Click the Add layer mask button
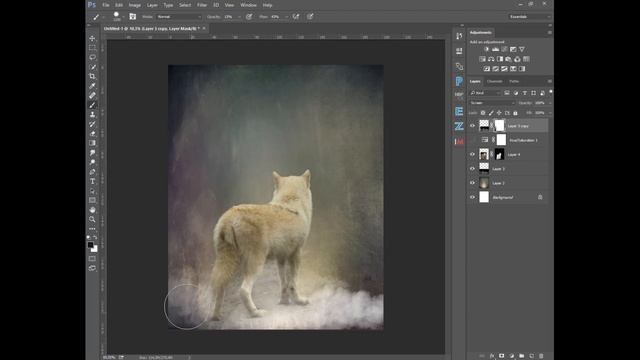The height and width of the screenshot is (360, 640). click(x=502, y=356)
